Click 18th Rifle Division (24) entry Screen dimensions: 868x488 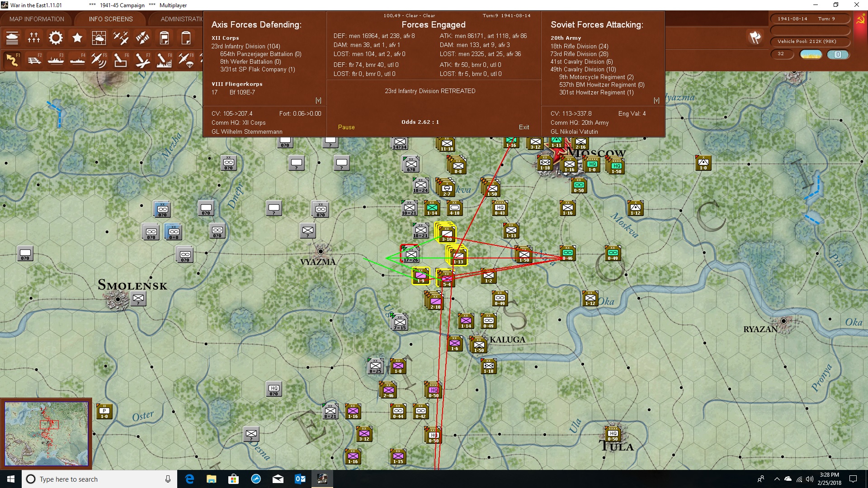579,46
